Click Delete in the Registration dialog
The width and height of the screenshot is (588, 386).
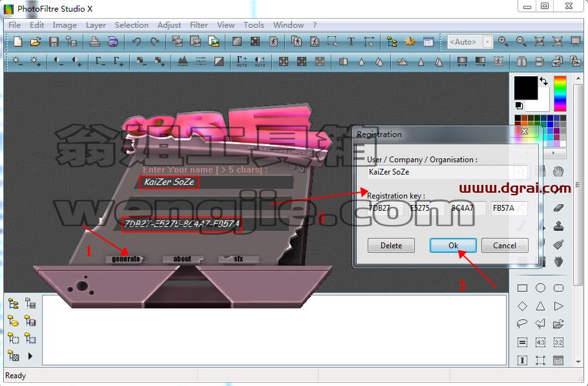pos(391,245)
